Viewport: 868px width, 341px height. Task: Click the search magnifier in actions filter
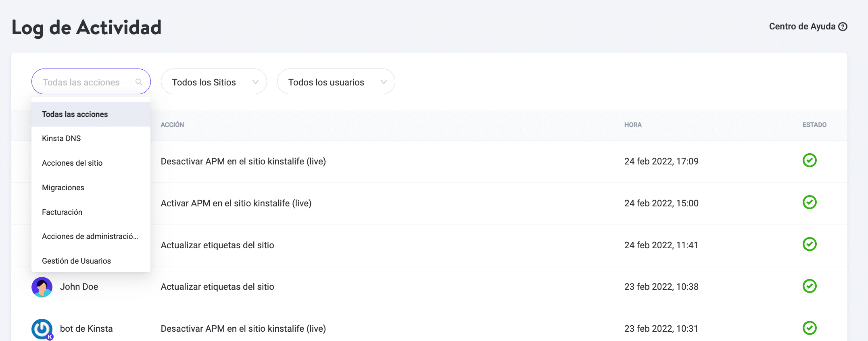(x=139, y=82)
